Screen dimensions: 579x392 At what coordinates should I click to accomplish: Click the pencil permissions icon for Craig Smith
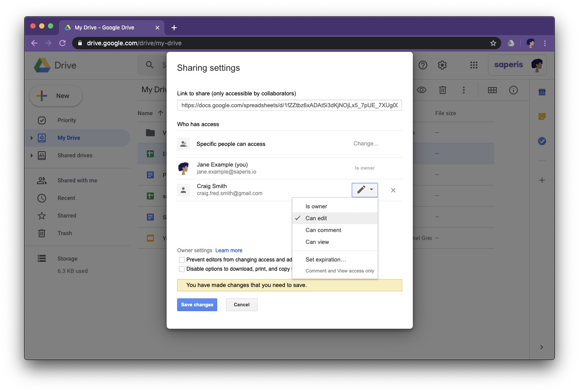(x=361, y=189)
